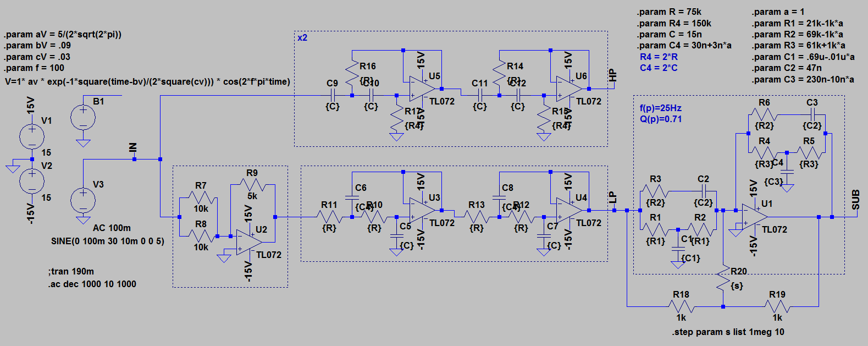Select the IN net label
Screen dimensions: 868x346
pyautogui.click(x=132, y=148)
